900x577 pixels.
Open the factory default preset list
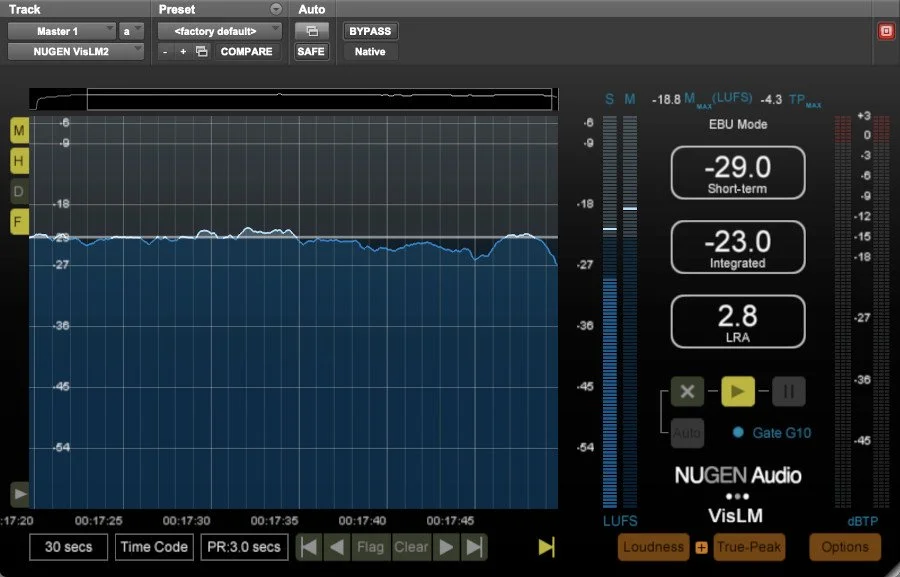pyautogui.click(x=219, y=31)
